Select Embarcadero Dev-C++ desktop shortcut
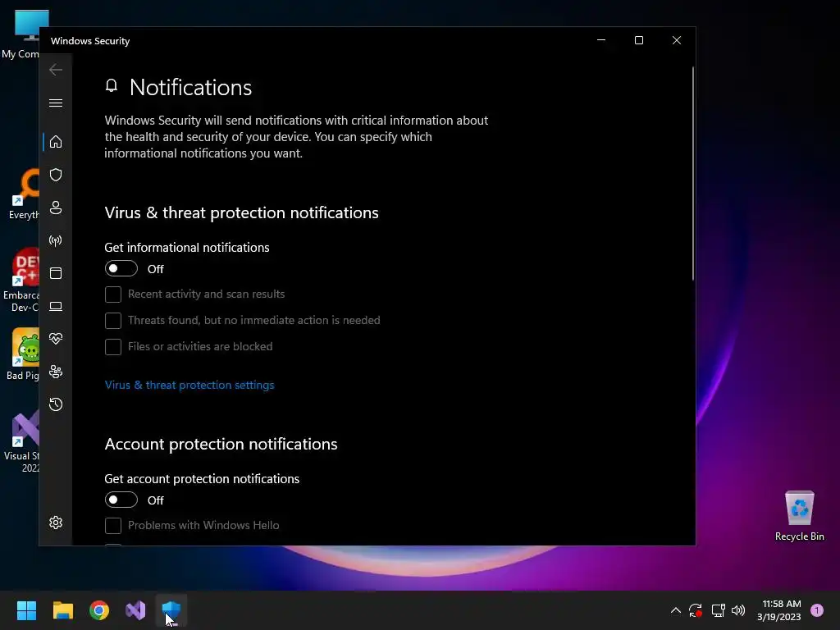Viewport: 840px width, 630px height. coord(21,281)
